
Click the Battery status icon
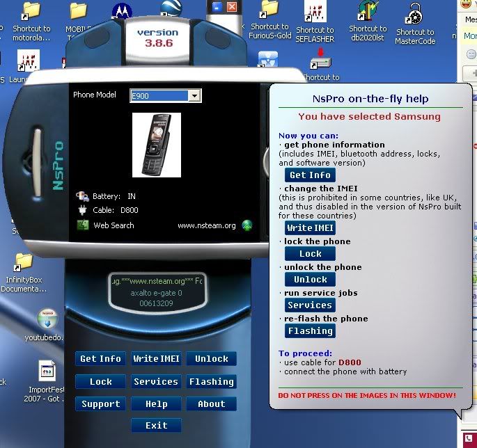coord(82,196)
